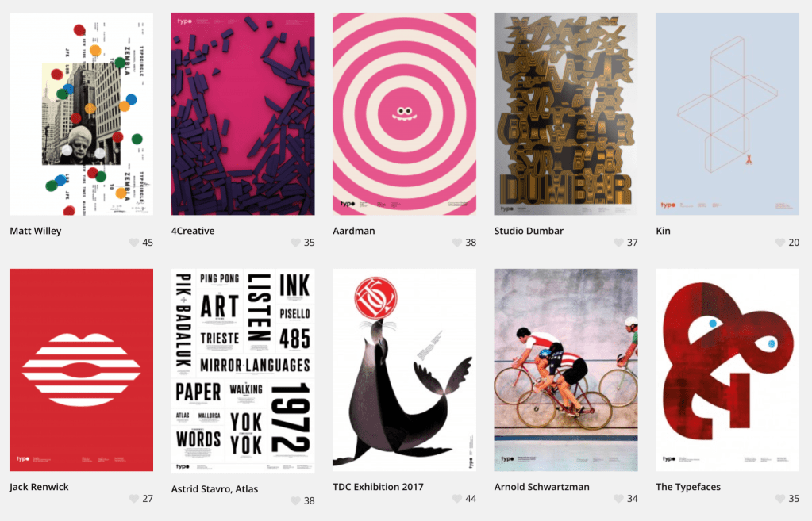
Task: Open the Matt Willey poster title link
Action: point(36,231)
